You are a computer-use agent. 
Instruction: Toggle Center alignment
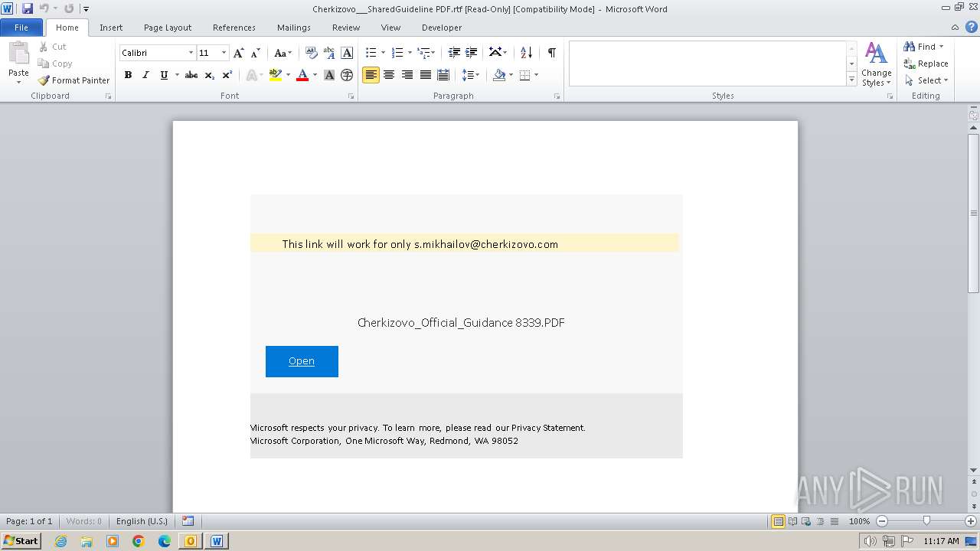(389, 75)
